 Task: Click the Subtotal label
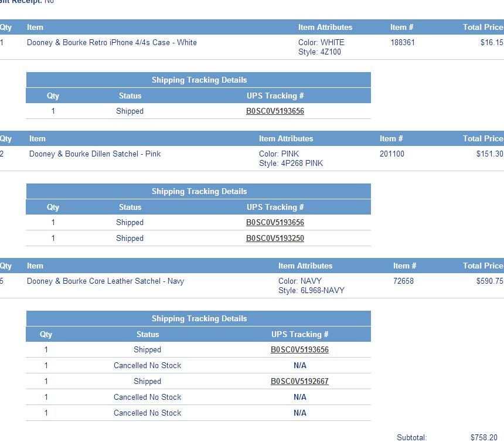412,438
